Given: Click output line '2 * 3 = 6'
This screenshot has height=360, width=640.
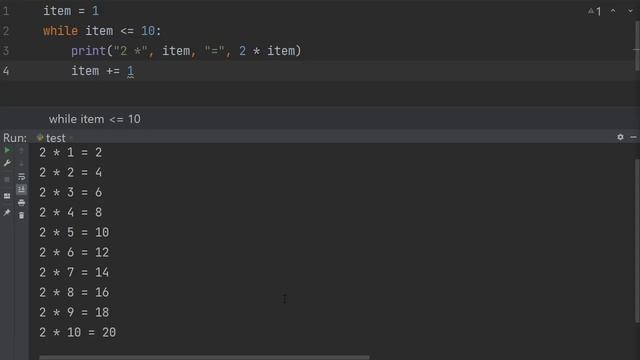Looking at the screenshot, I should tap(71, 193).
